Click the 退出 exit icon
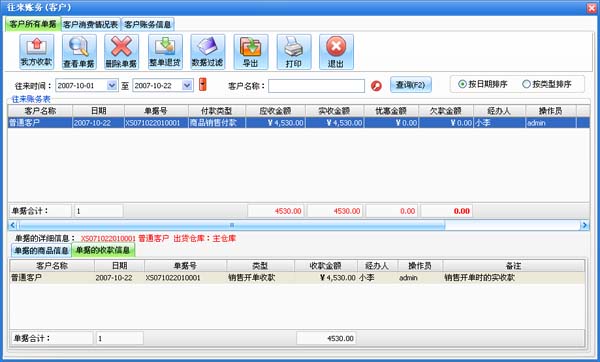 (336, 52)
